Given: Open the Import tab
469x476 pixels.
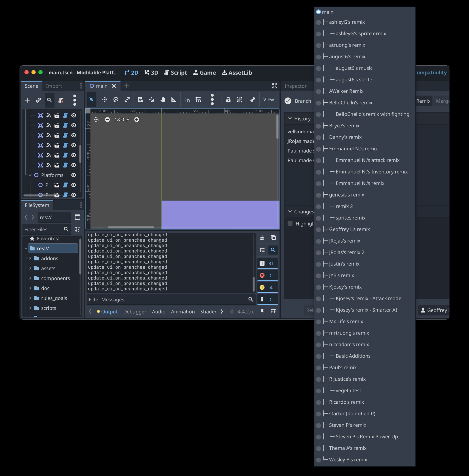Looking at the screenshot, I should click(x=54, y=86).
